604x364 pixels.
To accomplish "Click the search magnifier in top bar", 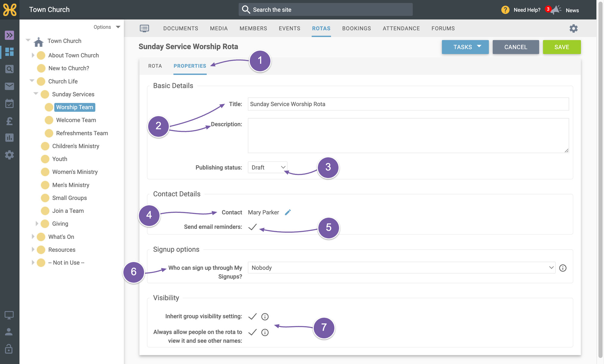I will [x=246, y=10].
